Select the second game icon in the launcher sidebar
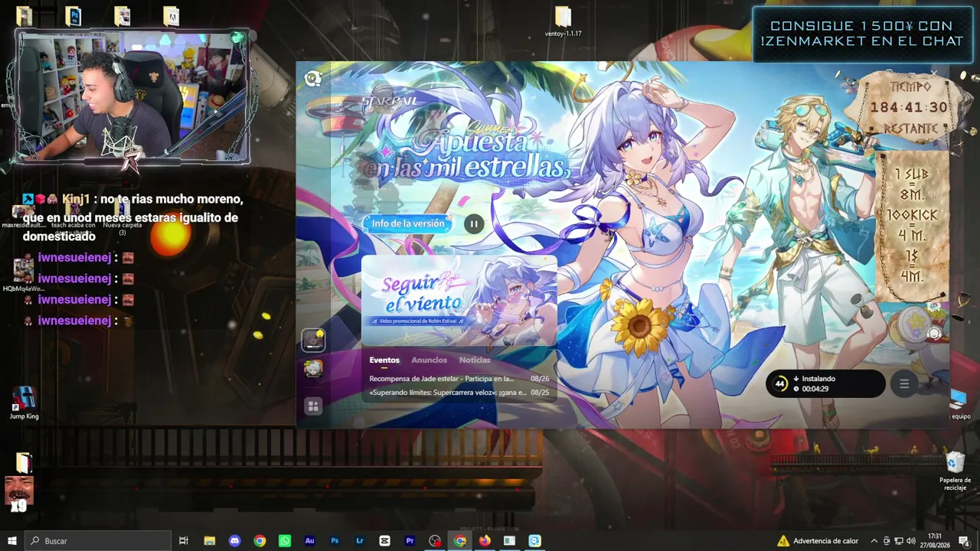The width and height of the screenshot is (980, 551). 313,369
